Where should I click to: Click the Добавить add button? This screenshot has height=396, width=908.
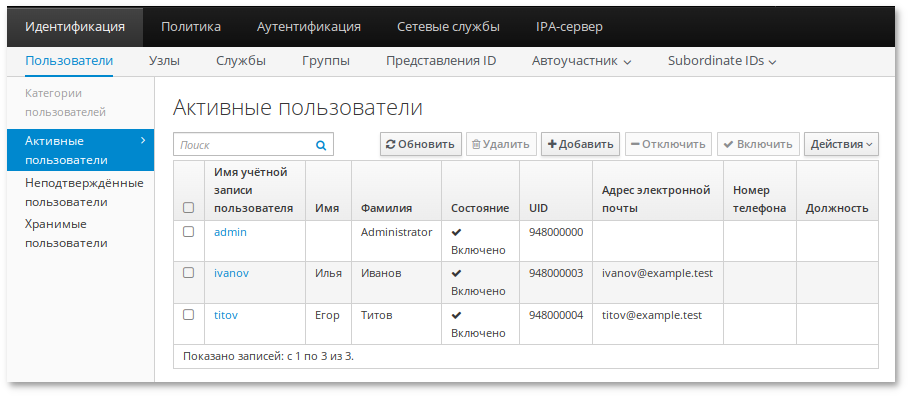coord(580,144)
